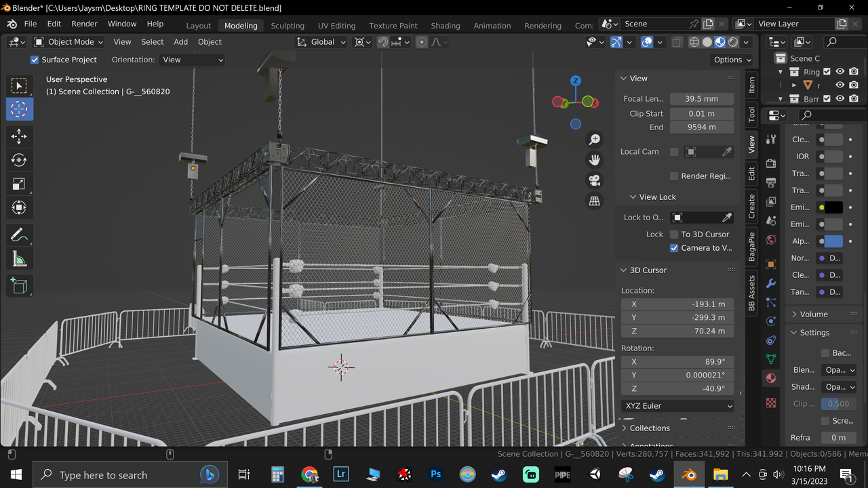Enable the Render Region checkbox
The image size is (868, 488).
pos(674,176)
